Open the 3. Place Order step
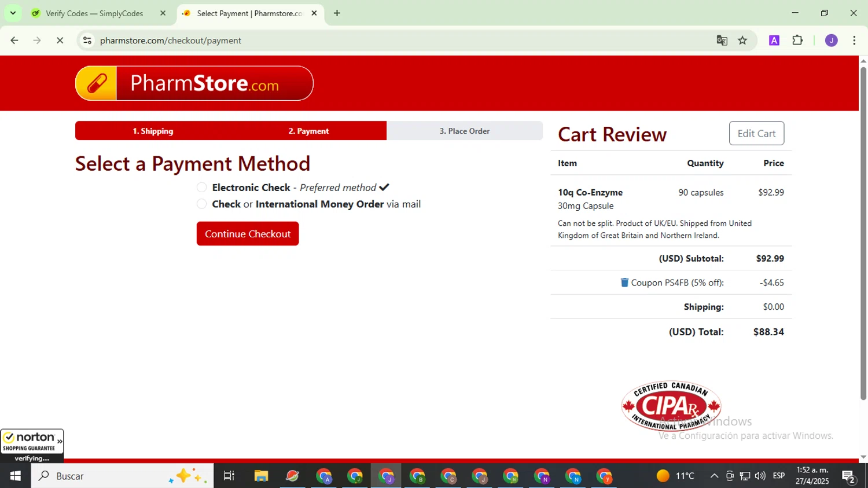The width and height of the screenshot is (868, 488). tap(465, 131)
